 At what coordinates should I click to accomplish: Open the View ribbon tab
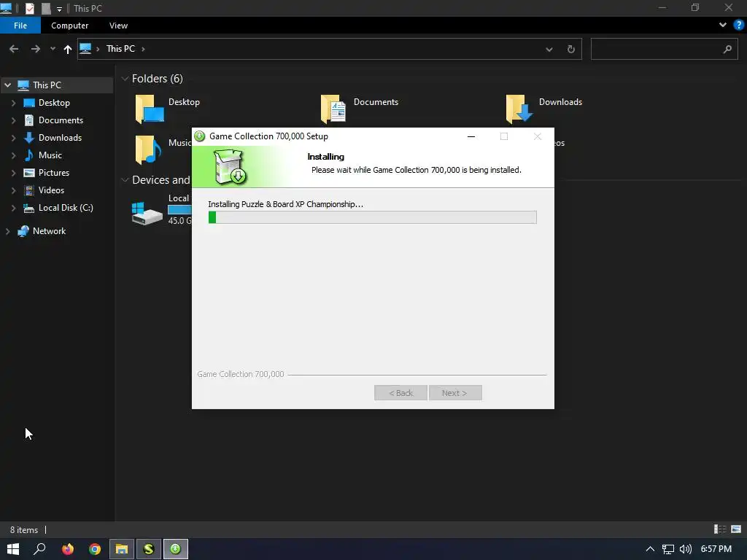point(118,26)
